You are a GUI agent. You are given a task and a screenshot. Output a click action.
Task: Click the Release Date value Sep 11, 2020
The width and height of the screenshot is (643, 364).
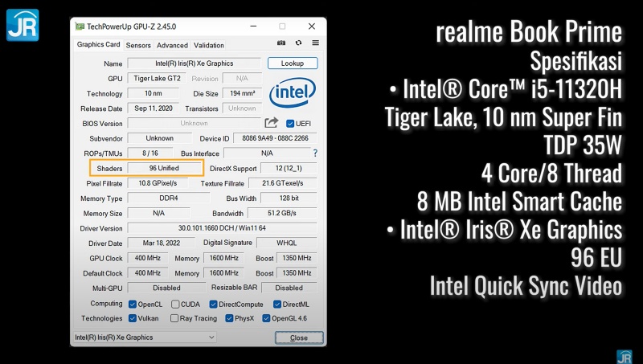click(x=153, y=108)
